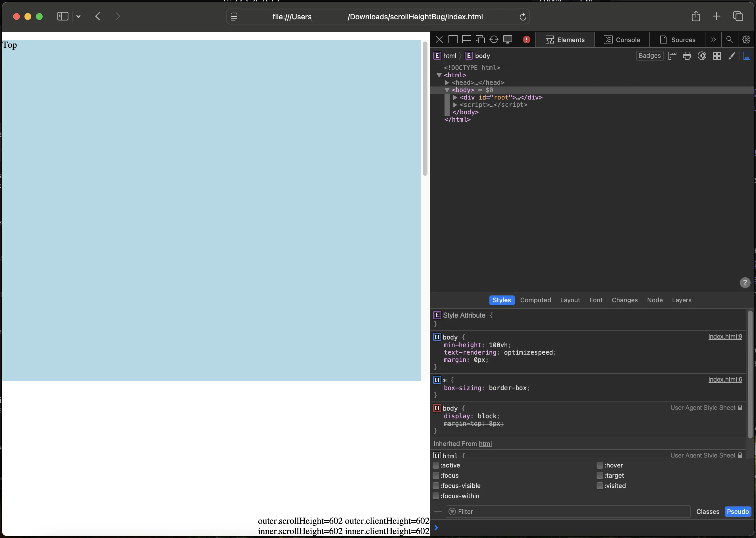Switch to the Sources tab

pyautogui.click(x=677, y=40)
